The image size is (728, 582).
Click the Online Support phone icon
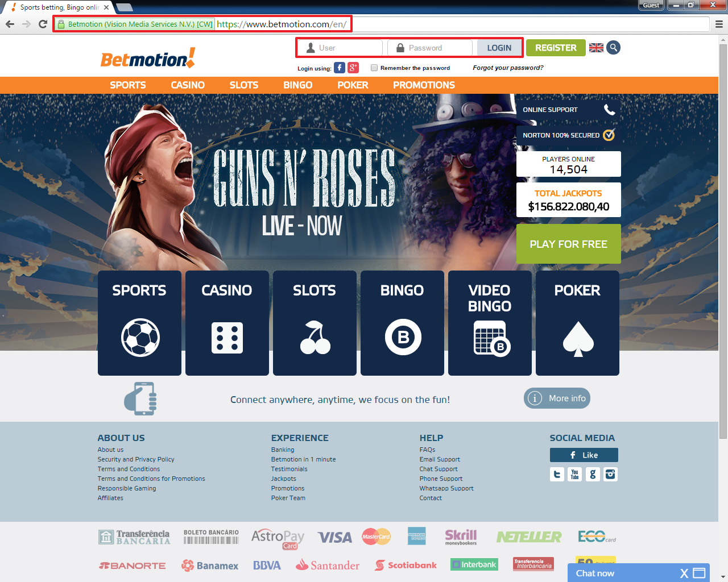(x=609, y=110)
